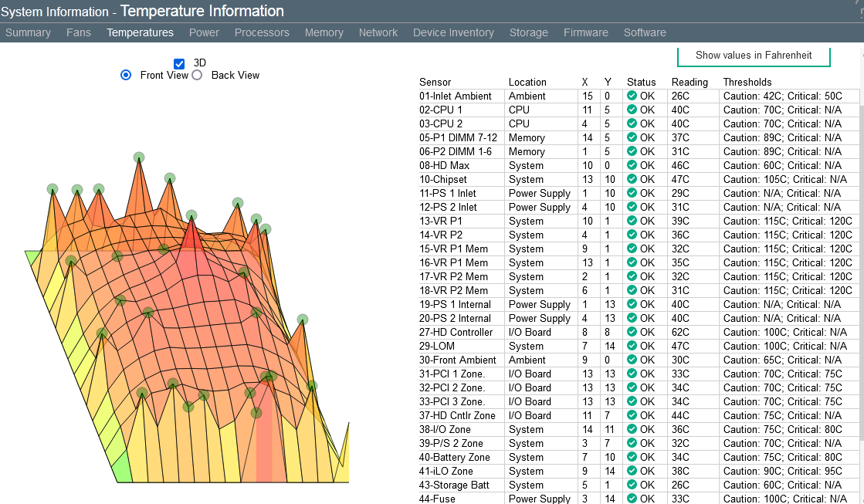Image resolution: width=864 pixels, height=504 pixels.
Task: Click Show values in Fahrenheit button
Action: (x=754, y=56)
